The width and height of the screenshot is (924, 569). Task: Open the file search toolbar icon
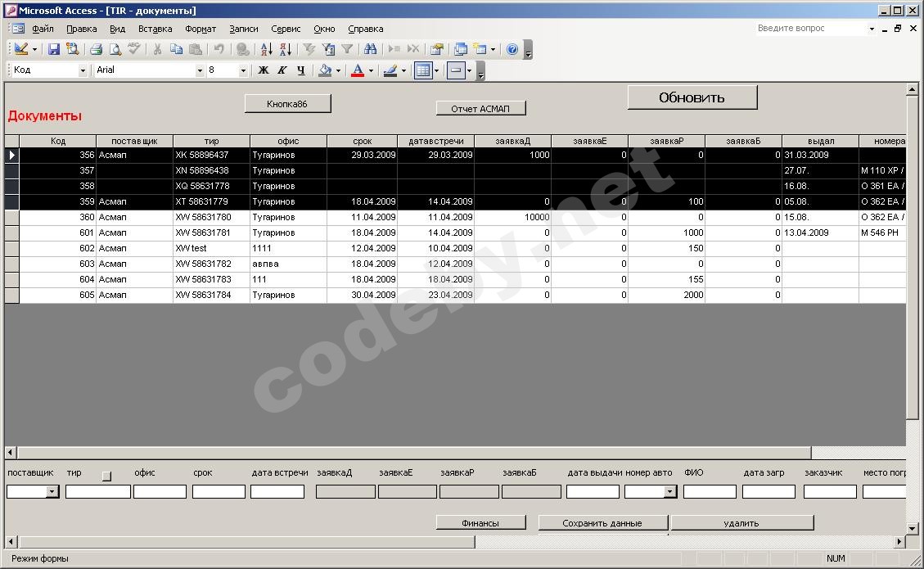coord(73,49)
